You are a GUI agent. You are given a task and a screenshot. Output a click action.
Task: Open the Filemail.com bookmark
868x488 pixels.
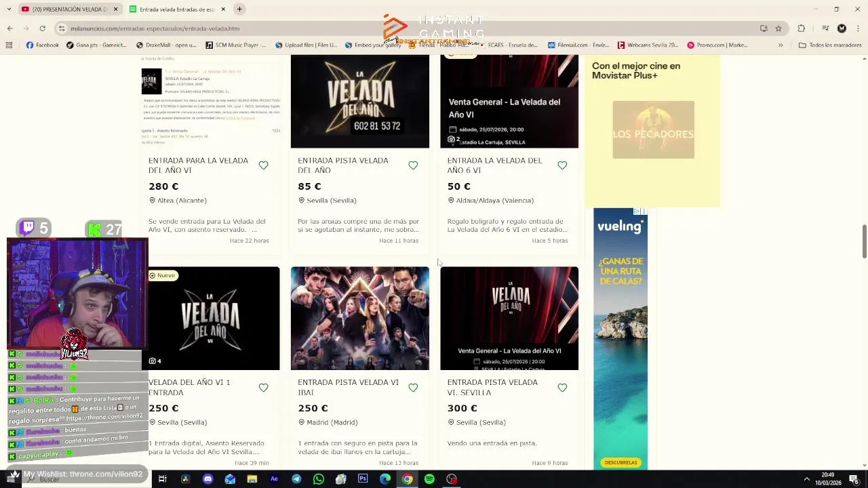[578, 45]
